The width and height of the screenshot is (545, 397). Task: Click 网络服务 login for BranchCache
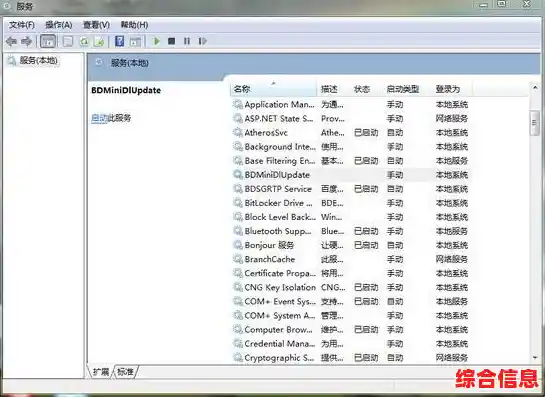click(x=452, y=259)
